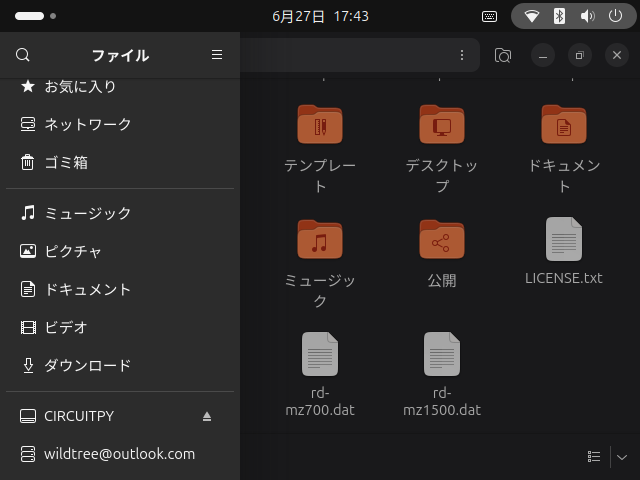This screenshot has width=640, height=480.
Task: Open the hamburger main menu
Action: 217,55
